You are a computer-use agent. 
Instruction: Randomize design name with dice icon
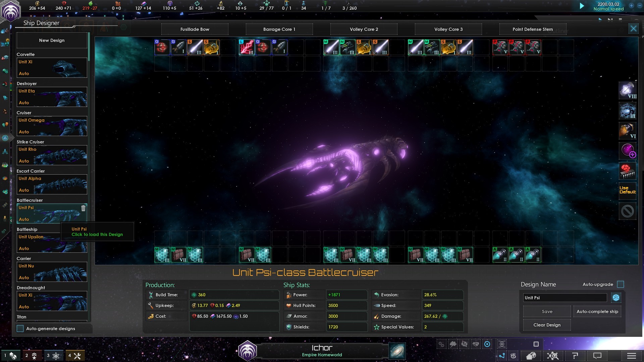pyautogui.click(x=616, y=298)
